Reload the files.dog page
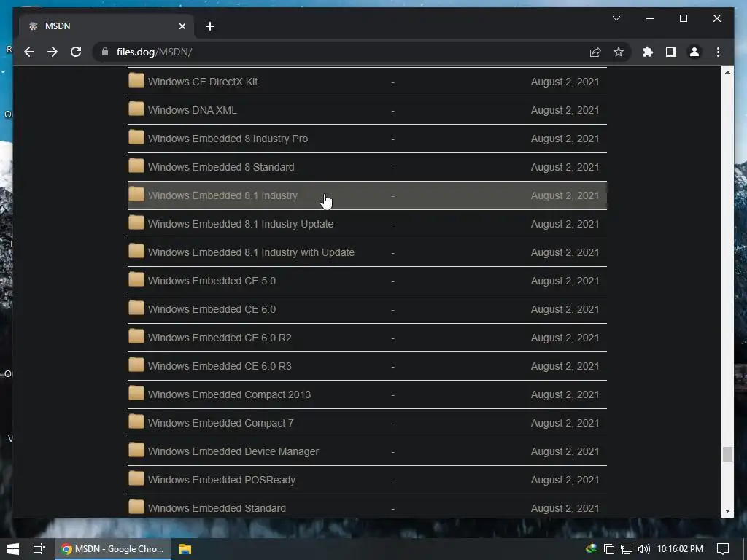 [76, 52]
